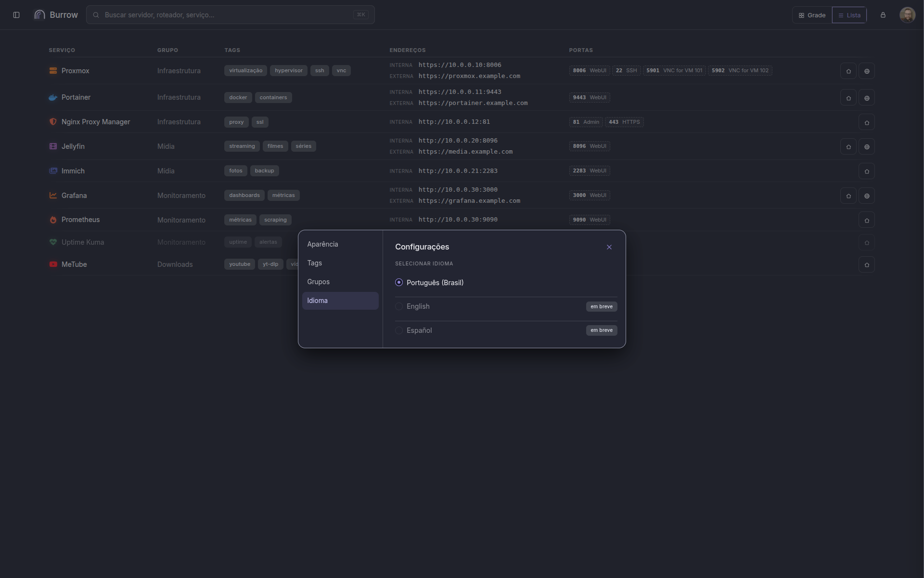The image size is (924, 578).
Task: Click port 8006 WebUI badge
Action: (590, 71)
